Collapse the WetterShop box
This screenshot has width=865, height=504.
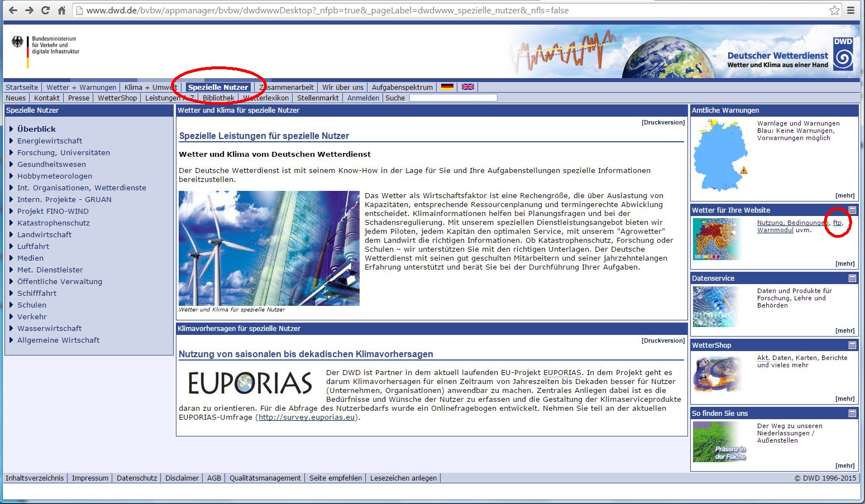coord(852,345)
